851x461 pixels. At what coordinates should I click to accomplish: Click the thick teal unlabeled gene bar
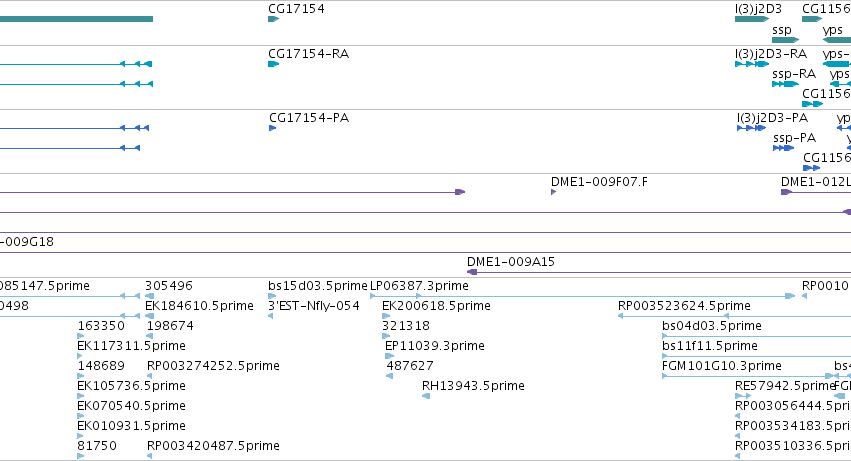77,19
